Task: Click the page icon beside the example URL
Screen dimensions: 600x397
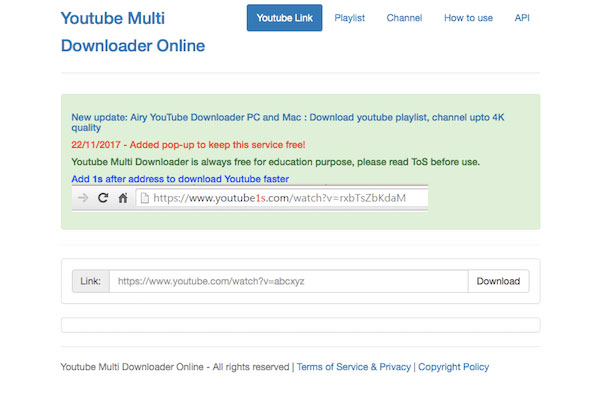Action: [145, 198]
